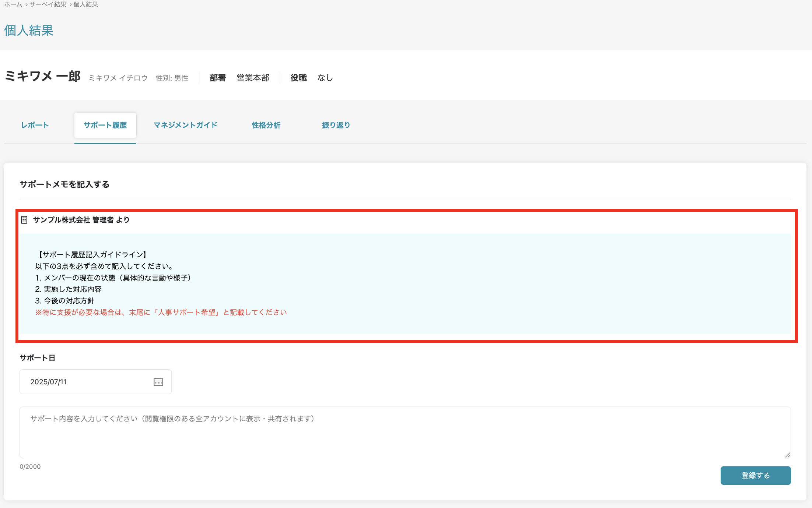The width and height of the screenshot is (812, 508).
Task: Select the サポート履歴 tab
Action: [x=105, y=125]
